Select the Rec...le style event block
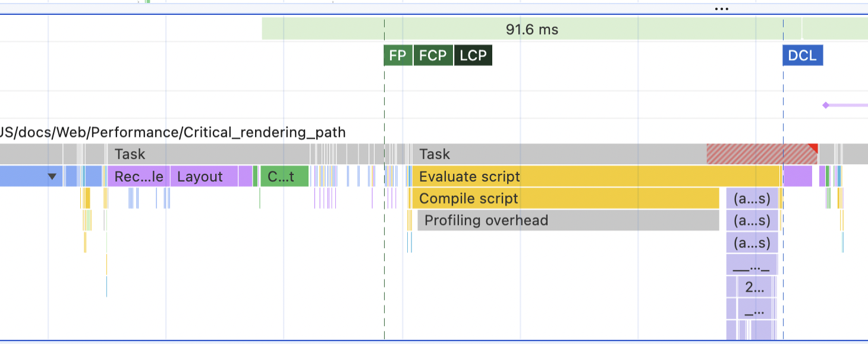 pos(139,177)
